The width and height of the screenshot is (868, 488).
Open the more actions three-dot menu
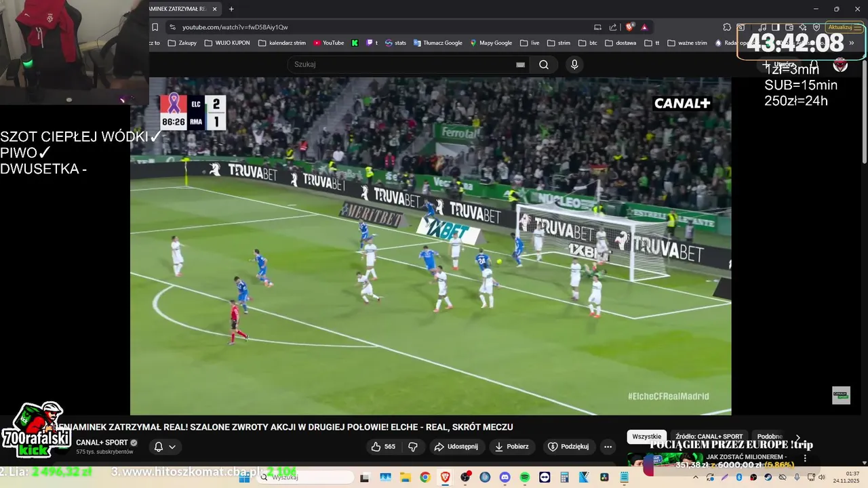point(608,447)
